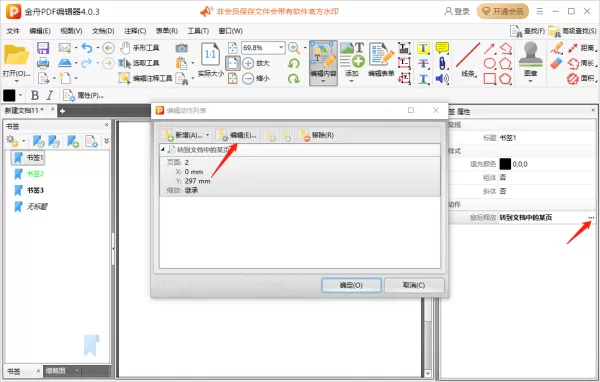Viewport: 600px width, 382px height.
Task: Select the 面积 area measuring tool
Action: [582, 78]
